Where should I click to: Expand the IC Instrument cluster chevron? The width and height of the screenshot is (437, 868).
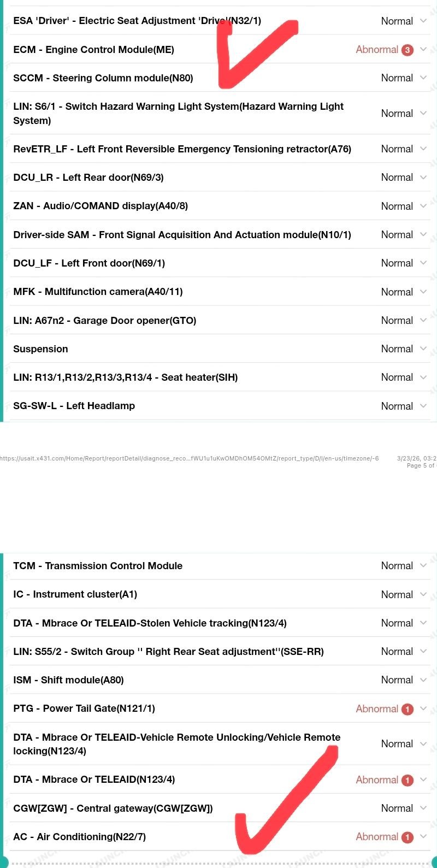(x=423, y=594)
